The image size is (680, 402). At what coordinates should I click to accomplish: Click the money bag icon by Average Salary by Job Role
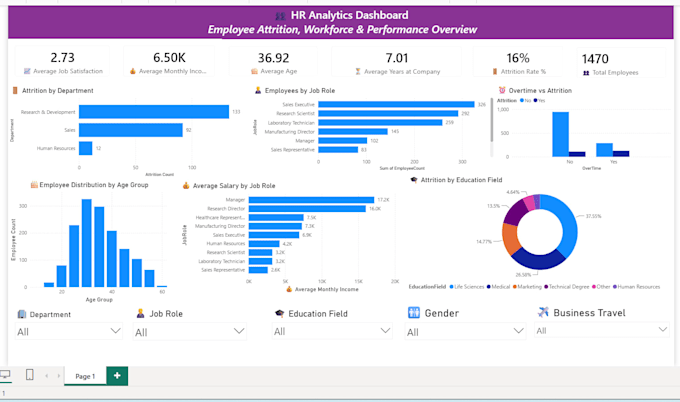point(186,186)
